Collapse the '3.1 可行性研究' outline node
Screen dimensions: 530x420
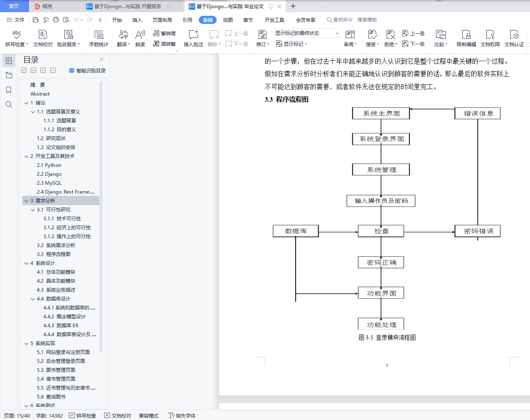pyautogui.click(x=33, y=210)
